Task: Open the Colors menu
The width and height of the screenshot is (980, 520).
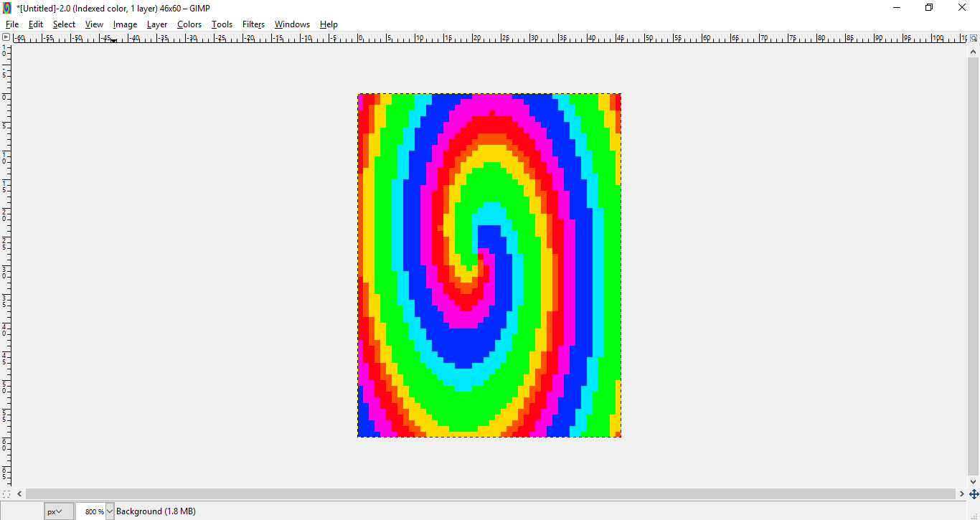Action: tap(189, 24)
